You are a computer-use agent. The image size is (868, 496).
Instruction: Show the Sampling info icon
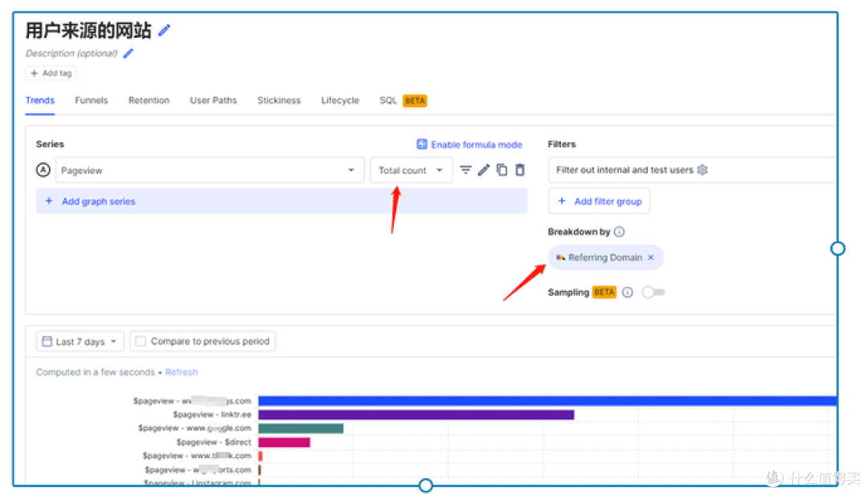tap(627, 293)
